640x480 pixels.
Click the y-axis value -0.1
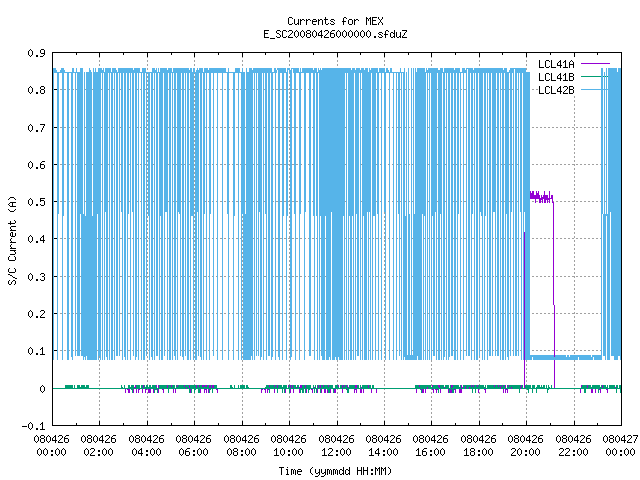point(33,426)
